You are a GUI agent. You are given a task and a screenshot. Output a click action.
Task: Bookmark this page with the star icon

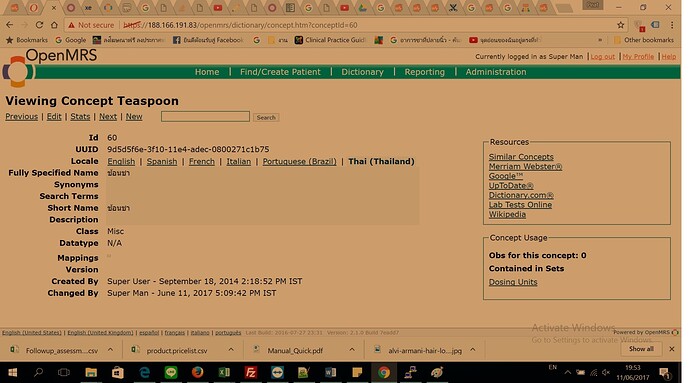[620, 25]
